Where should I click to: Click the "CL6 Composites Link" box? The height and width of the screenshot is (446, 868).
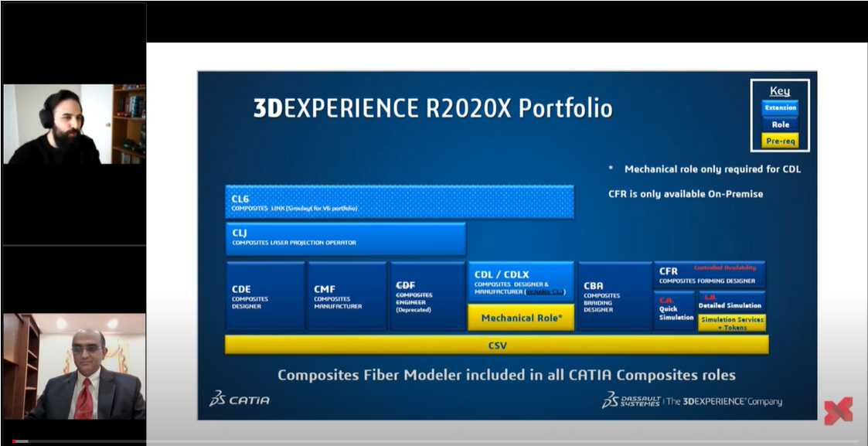click(x=399, y=202)
